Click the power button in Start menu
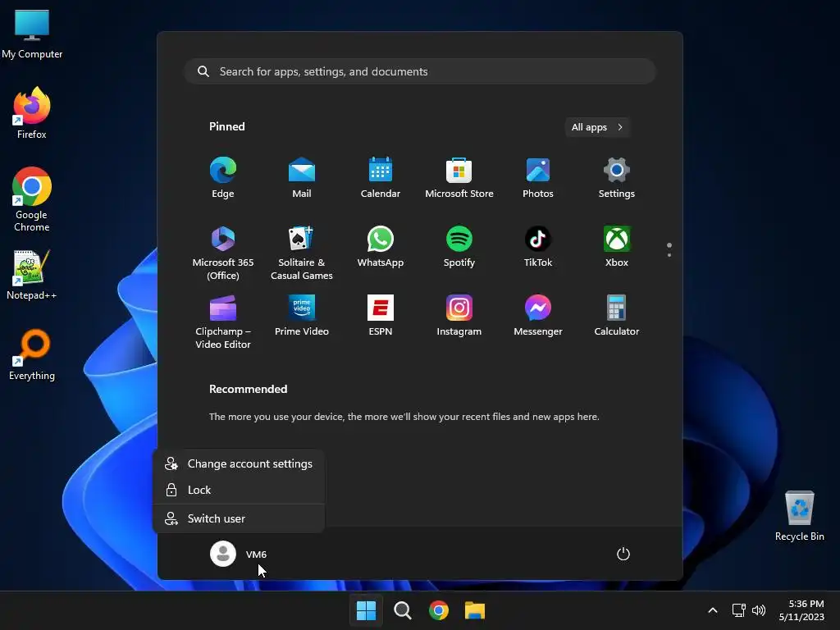This screenshot has height=630, width=840. point(623,554)
